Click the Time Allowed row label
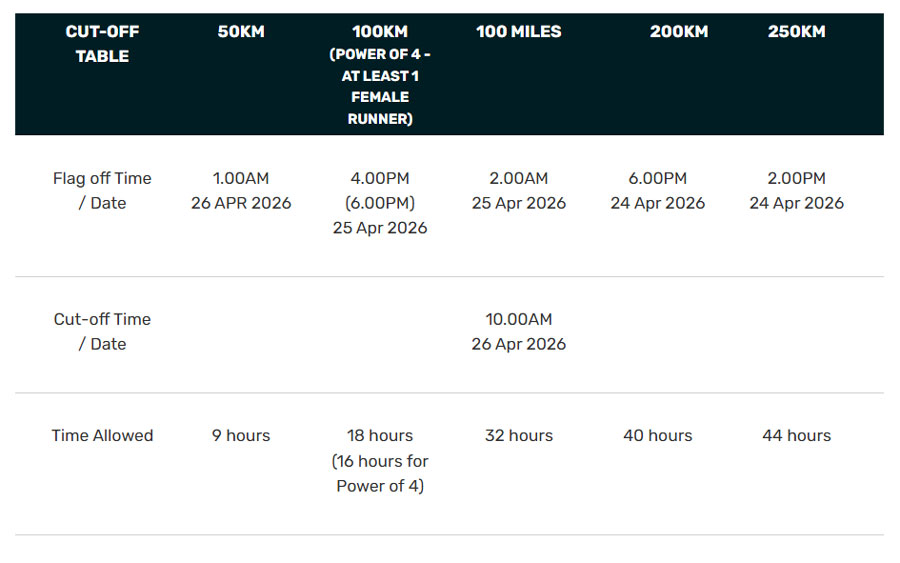This screenshot has width=900, height=563. pos(102,436)
